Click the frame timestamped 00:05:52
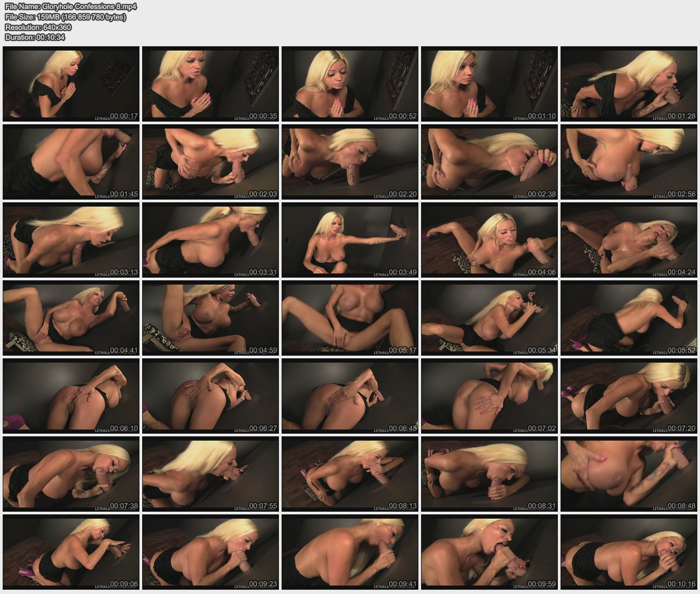Image resolution: width=700 pixels, height=594 pixels. pos(629,318)
